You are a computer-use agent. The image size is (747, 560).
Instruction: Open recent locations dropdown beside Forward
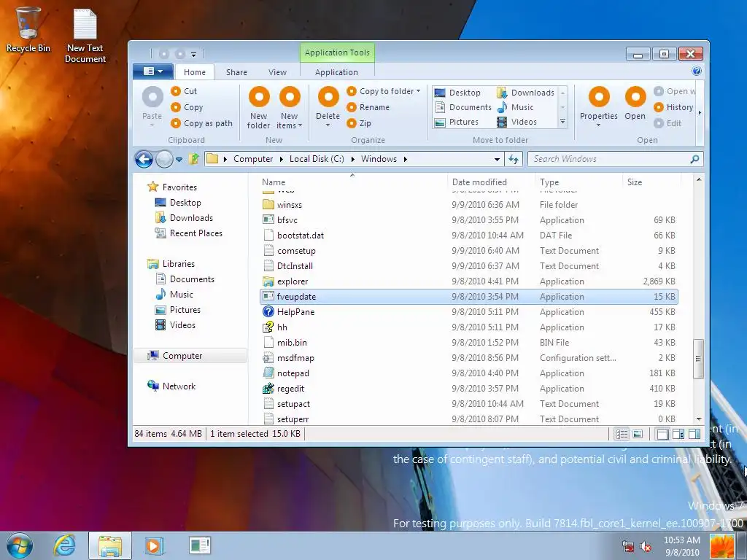(179, 160)
